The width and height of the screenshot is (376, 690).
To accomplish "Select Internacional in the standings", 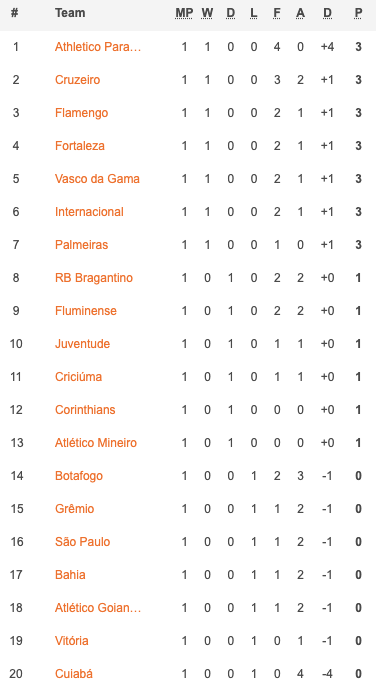I will click(89, 212).
